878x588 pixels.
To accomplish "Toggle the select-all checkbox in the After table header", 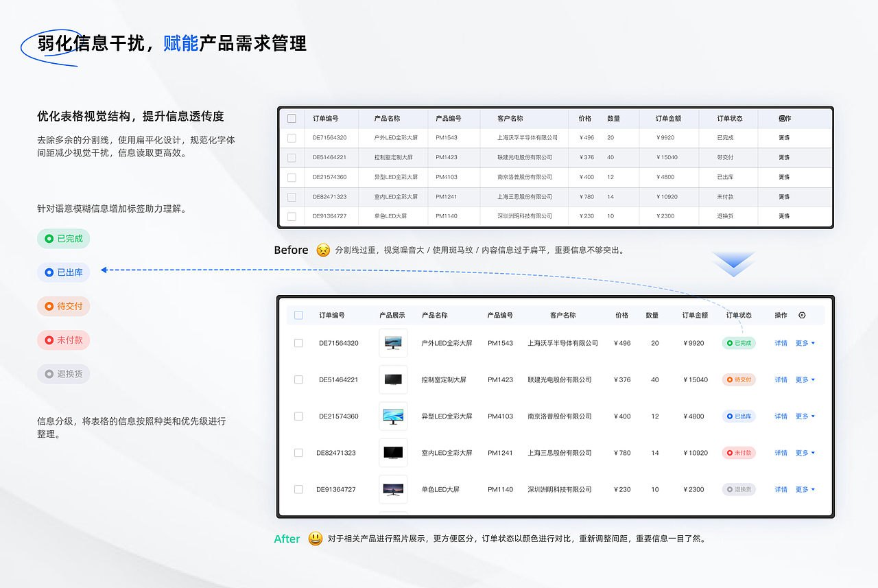I will click(x=298, y=315).
